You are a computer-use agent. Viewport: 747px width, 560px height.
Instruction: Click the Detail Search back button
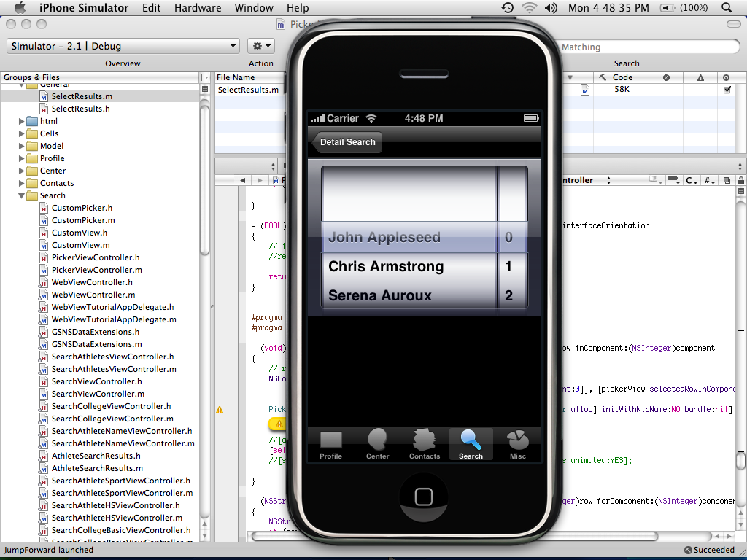[x=347, y=142]
